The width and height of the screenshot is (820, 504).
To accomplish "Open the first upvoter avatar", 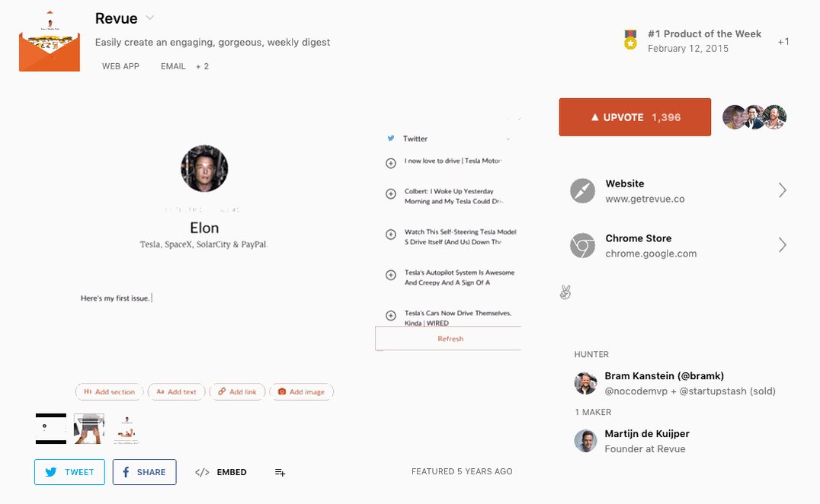I will coord(734,117).
